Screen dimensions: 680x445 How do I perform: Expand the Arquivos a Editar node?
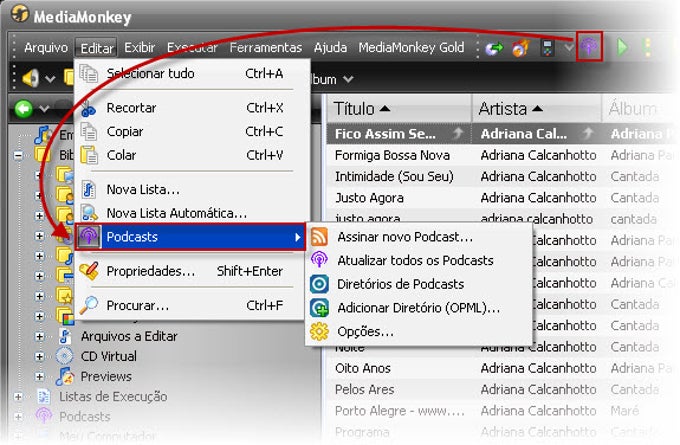[39, 336]
